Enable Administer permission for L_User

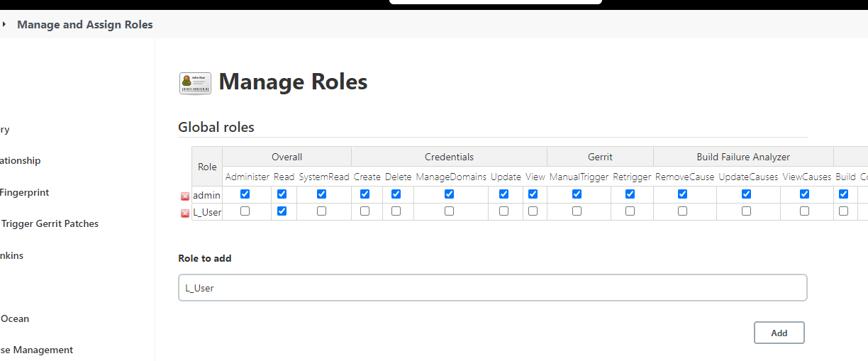245,211
